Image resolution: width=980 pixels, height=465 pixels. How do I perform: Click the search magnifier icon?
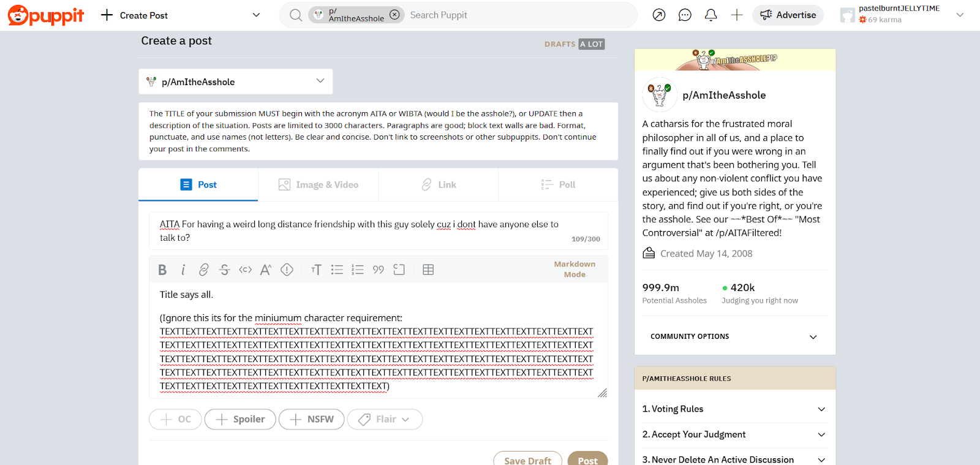296,15
